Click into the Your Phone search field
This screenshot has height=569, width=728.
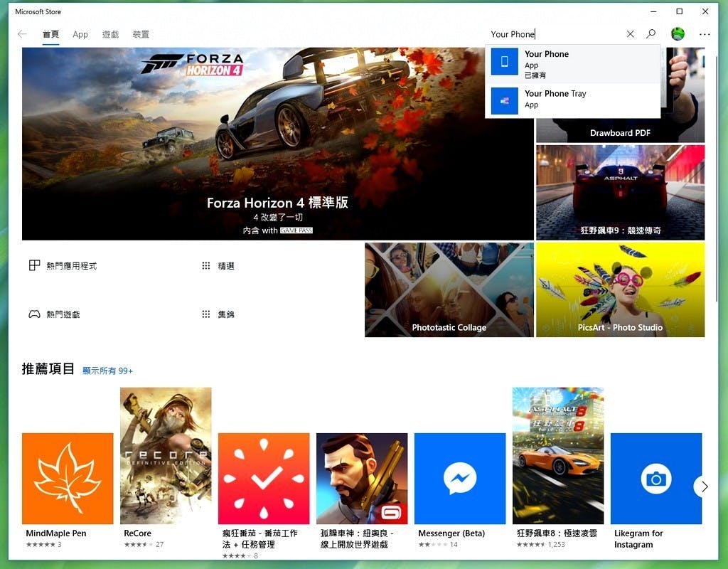556,34
